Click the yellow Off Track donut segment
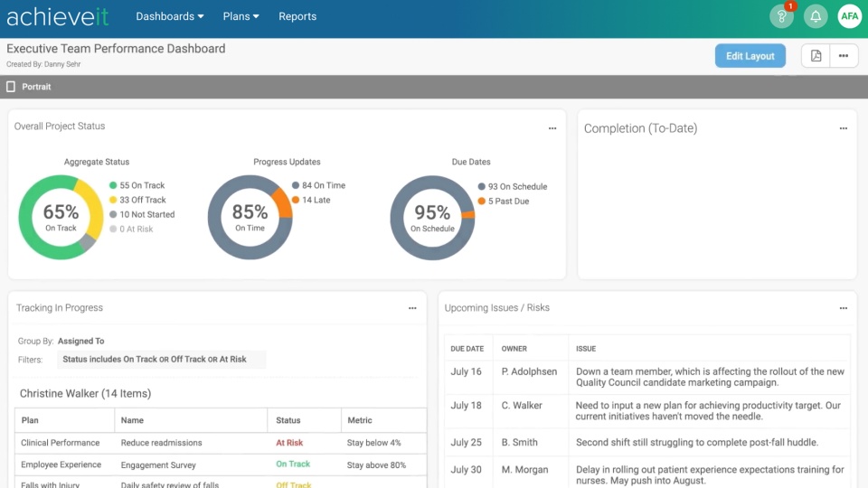Screen dimensions: 868x488 pos(90,204)
